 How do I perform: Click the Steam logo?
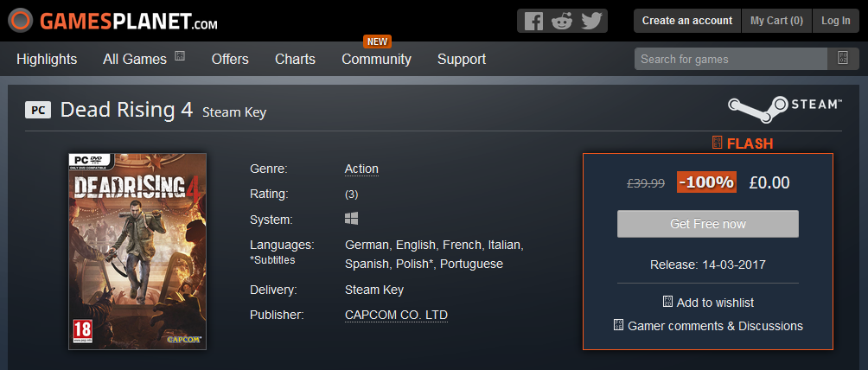pos(784,109)
